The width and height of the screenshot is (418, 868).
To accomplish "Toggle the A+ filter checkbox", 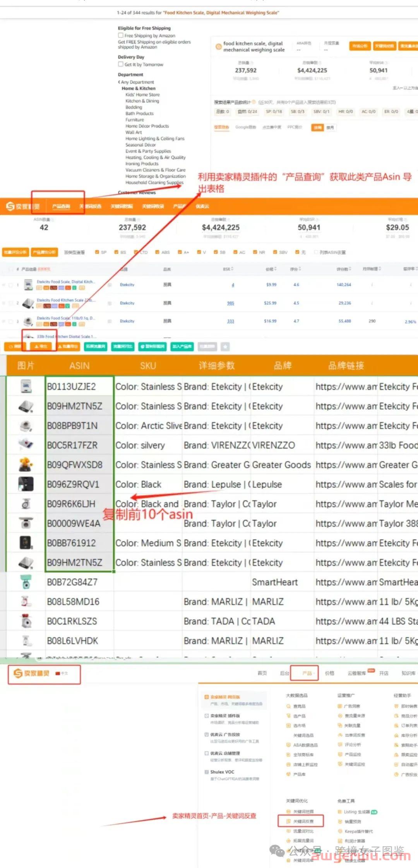I will [180, 252].
